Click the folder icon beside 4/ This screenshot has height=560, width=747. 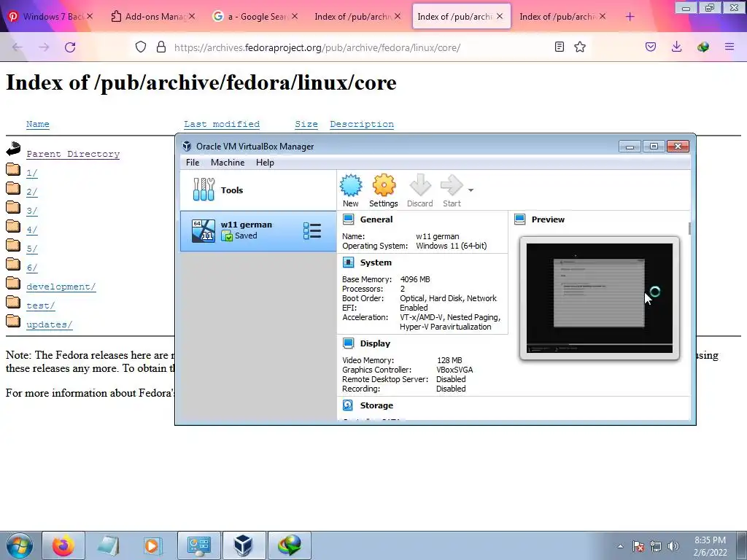pyautogui.click(x=13, y=227)
